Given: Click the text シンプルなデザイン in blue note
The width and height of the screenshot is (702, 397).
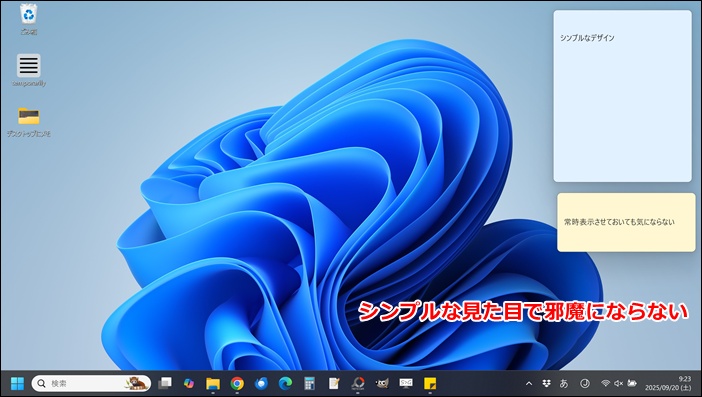Looking at the screenshot, I should pos(587,38).
